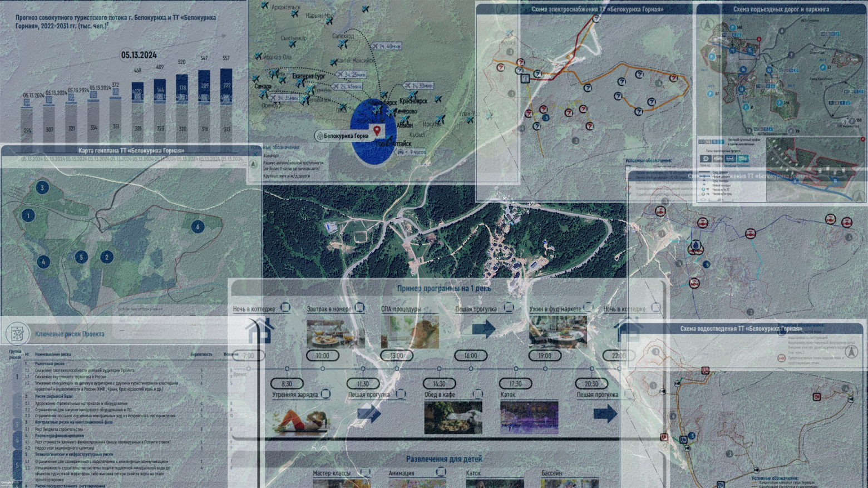The height and width of the screenshot is (488, 868).
Task: Click the 14:30 time pill
Action: tap(439, 383)
